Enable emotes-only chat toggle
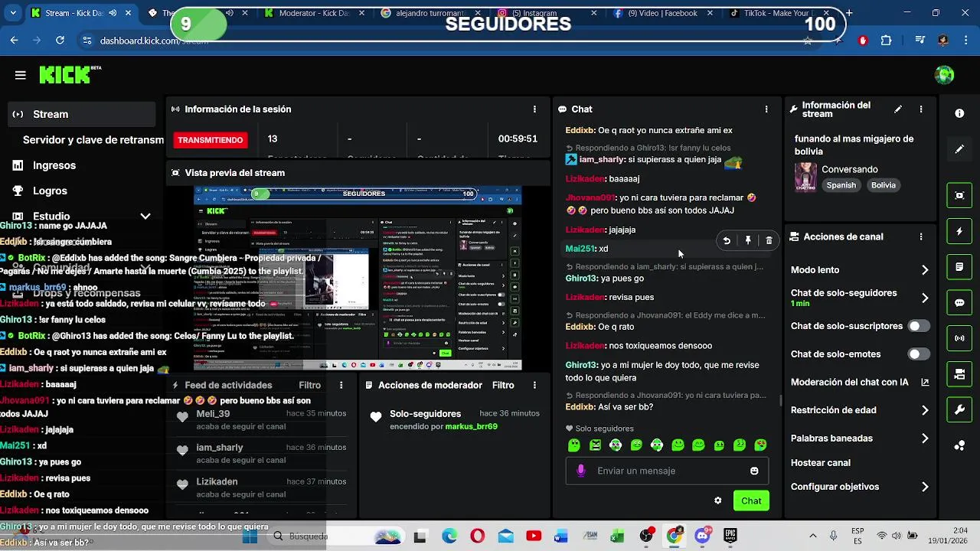 click(918, 354)
